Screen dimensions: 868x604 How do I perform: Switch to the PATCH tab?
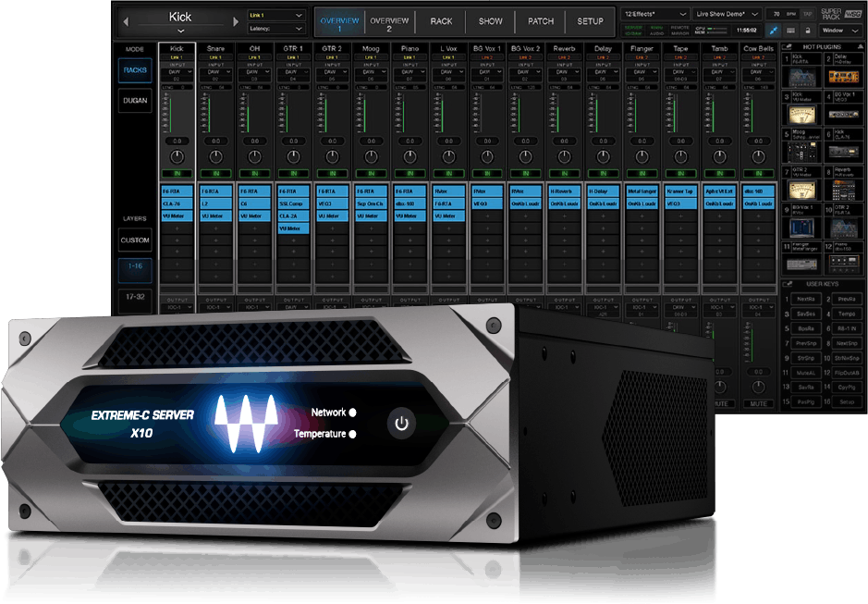541,21
